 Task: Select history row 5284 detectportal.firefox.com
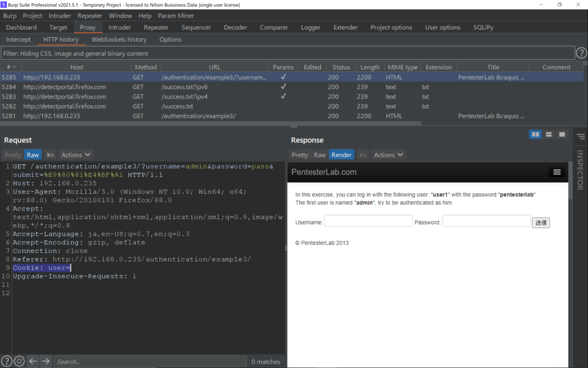(x=292, y=87)
